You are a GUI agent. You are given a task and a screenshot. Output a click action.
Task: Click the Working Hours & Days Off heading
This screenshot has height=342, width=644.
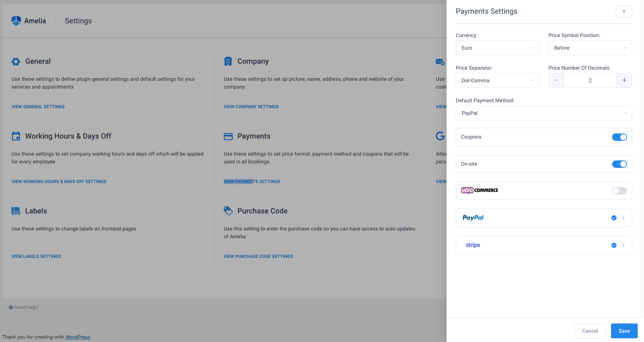68,136
